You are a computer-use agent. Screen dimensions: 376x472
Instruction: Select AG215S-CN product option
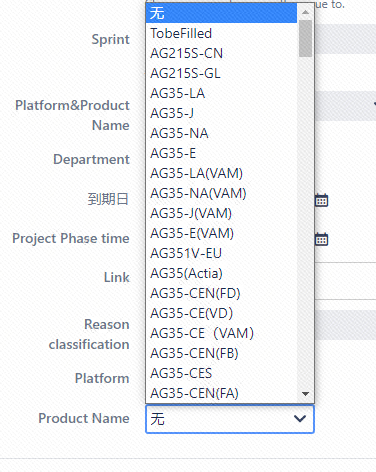coord(221,53)
